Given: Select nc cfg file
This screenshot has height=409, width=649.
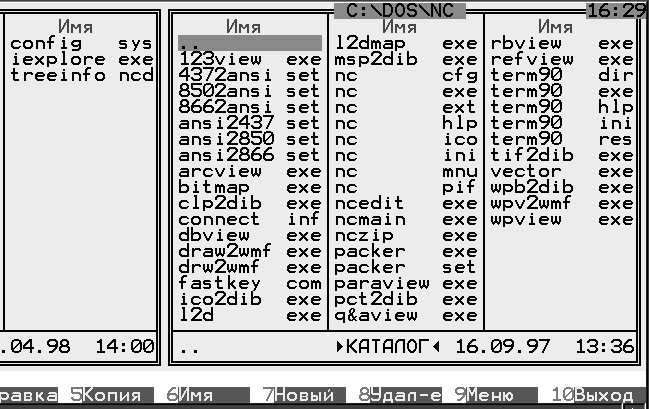Looking at the screenshot, I should pos(406,75).
